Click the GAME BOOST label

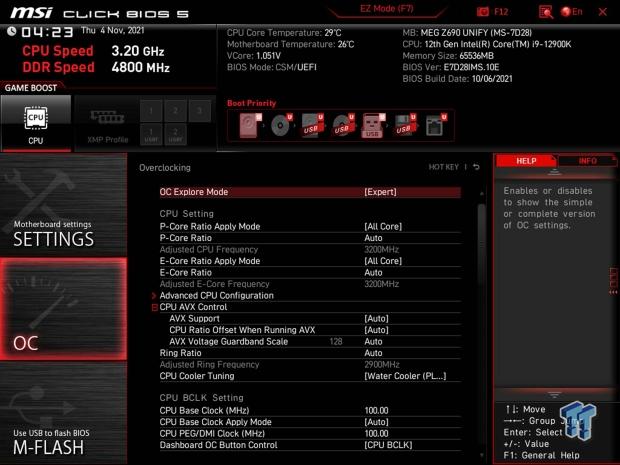[31, 88]
